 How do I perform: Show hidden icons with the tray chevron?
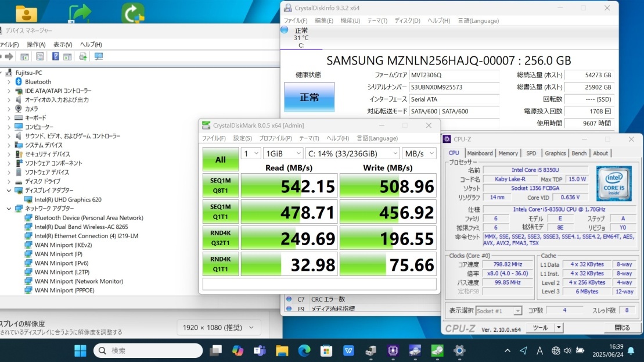508,350
